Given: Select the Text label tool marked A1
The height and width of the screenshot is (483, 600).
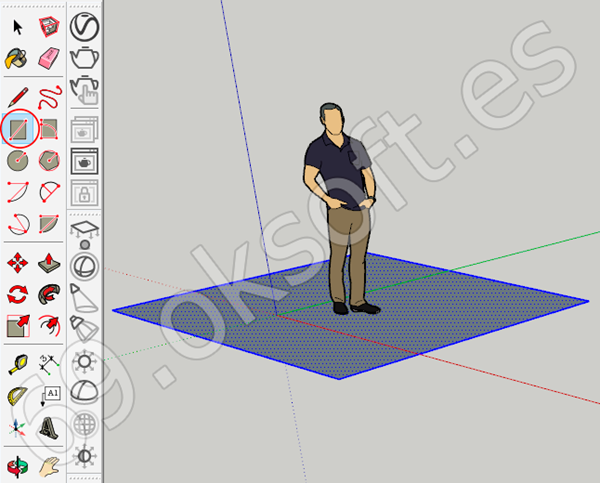Looking at the screenshot, I should click(50, 397).
